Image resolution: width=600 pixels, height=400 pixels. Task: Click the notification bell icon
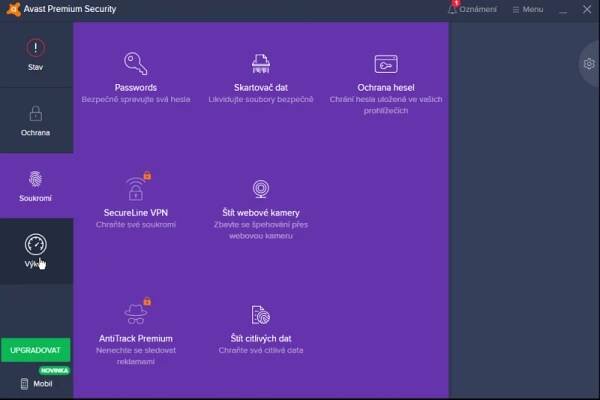click(452, 9)
